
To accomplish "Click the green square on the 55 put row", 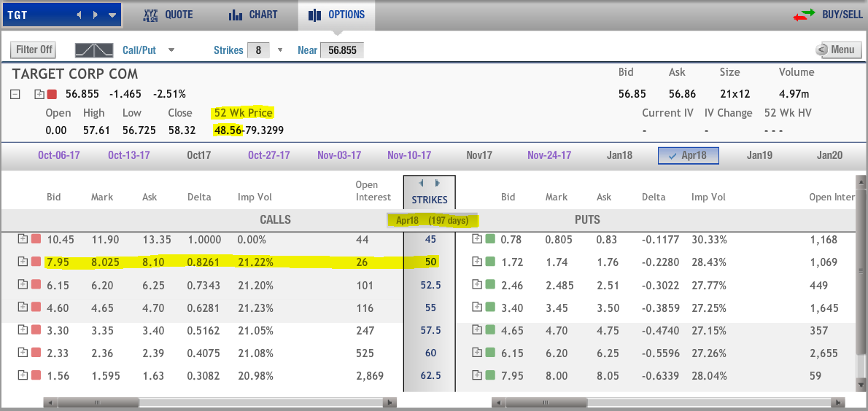I will [x=490, y=307].
